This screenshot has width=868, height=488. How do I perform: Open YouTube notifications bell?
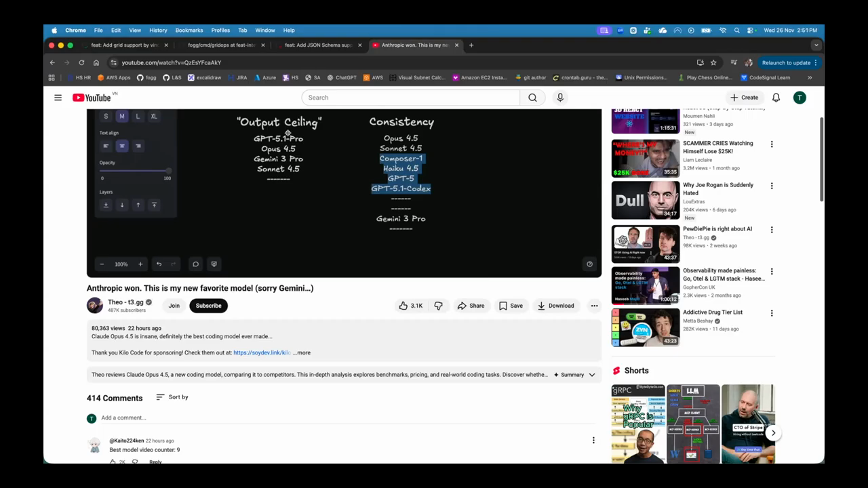pos(776,98)
